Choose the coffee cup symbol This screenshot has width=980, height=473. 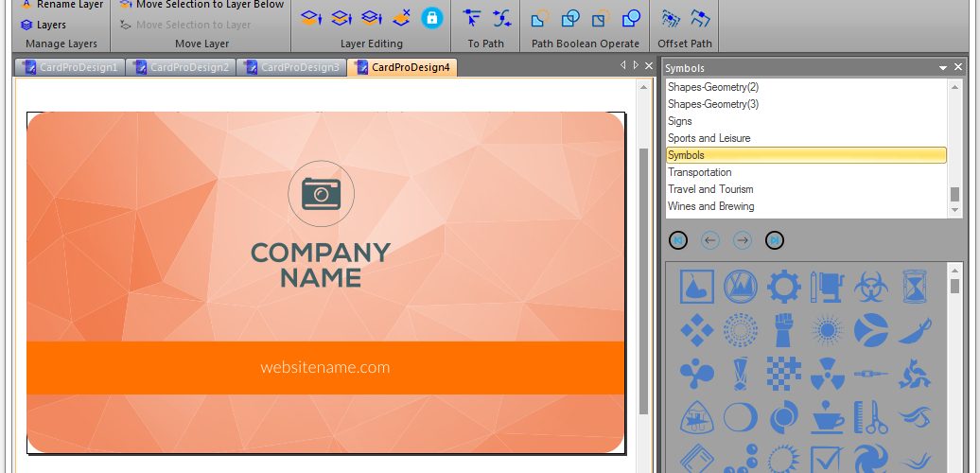pyautogui.click(x=828, y=417)
